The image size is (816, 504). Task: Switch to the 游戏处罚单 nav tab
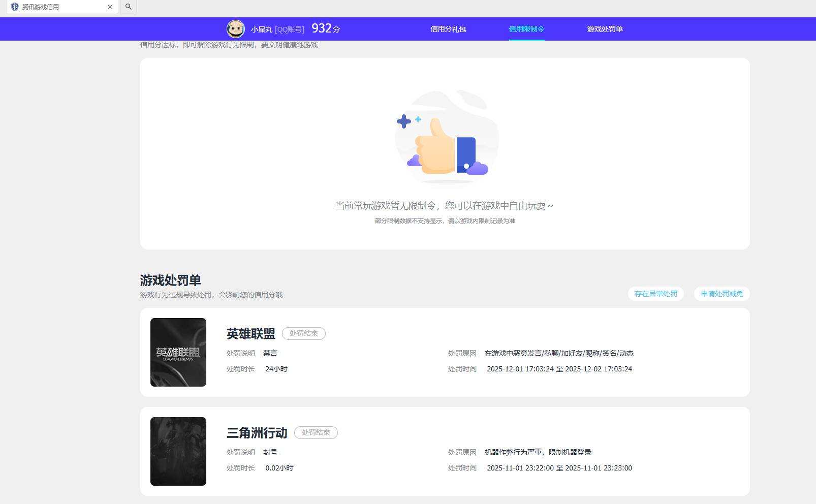(605, 29)
